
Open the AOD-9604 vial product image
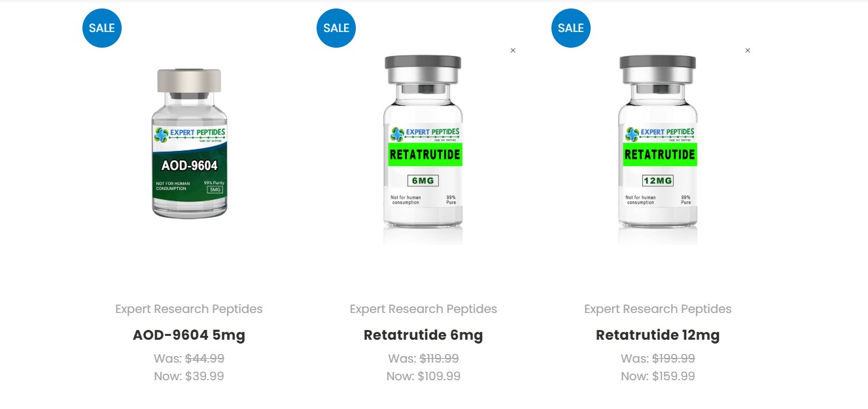point(189,144)
